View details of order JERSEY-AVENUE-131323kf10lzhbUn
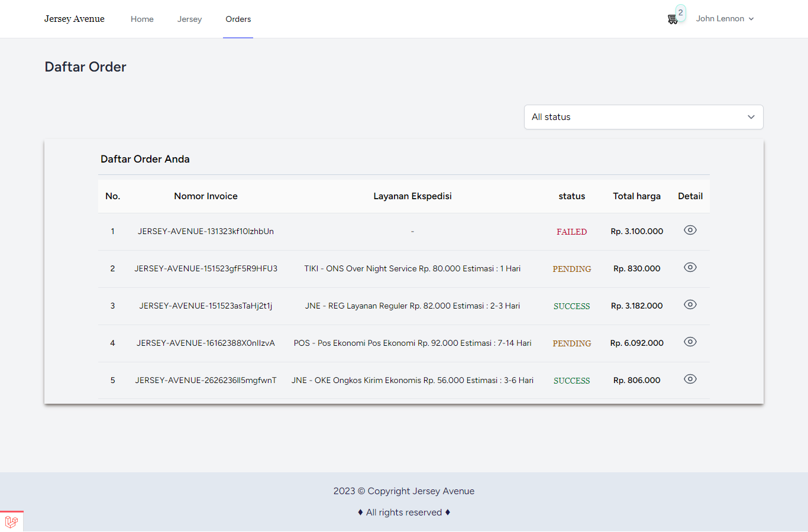 click(690, 230)
